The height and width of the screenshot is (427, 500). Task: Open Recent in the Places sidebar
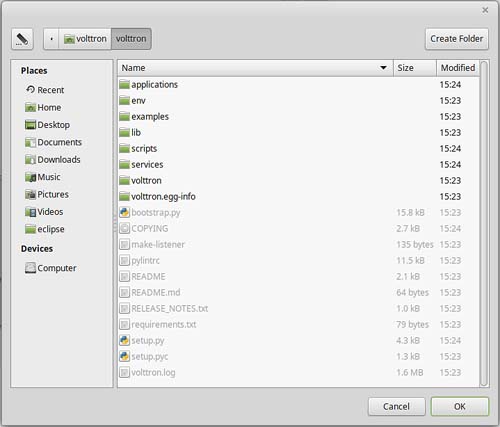[x=45, y=90]
